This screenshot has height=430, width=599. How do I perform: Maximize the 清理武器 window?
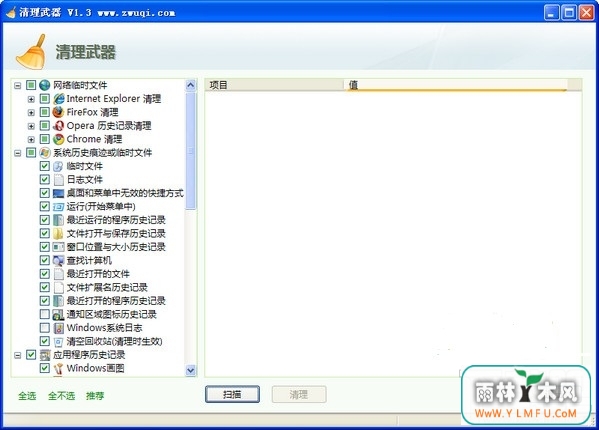tap(569, 13)
